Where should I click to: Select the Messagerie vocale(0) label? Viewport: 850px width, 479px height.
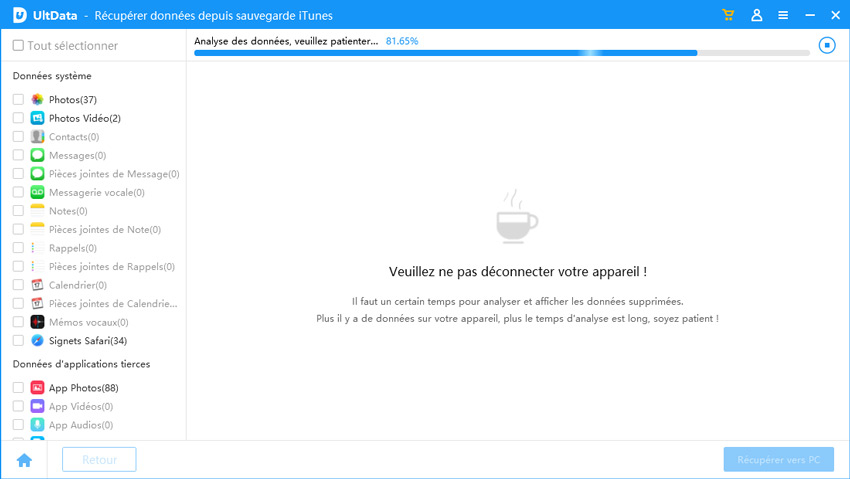96,192
